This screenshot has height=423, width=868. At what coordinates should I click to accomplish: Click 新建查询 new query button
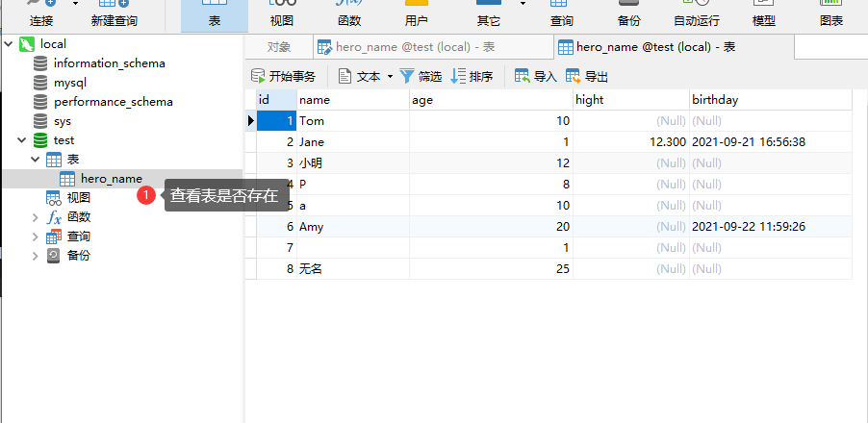pos(115,15)
